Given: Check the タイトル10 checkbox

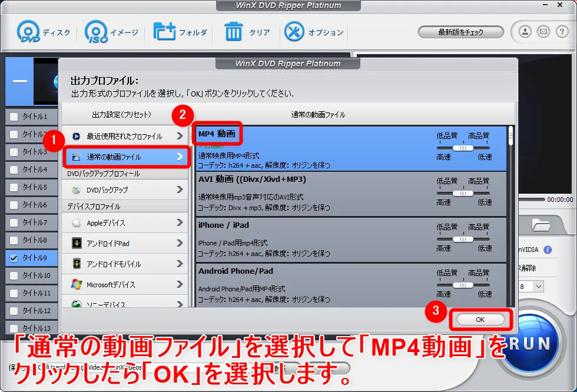Looking at the screenshot, I should point(14,275).
